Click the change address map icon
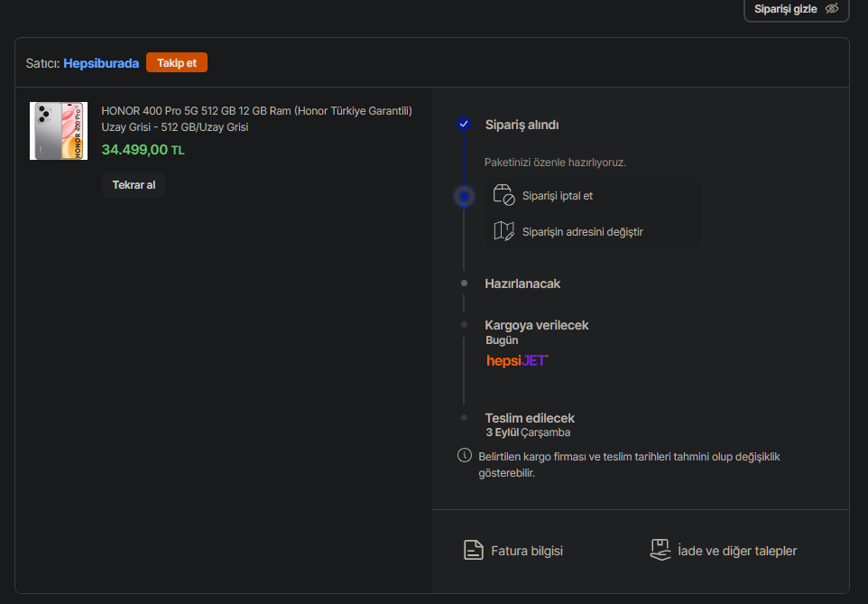Screen dimensions: 868x604 (503, 231)
